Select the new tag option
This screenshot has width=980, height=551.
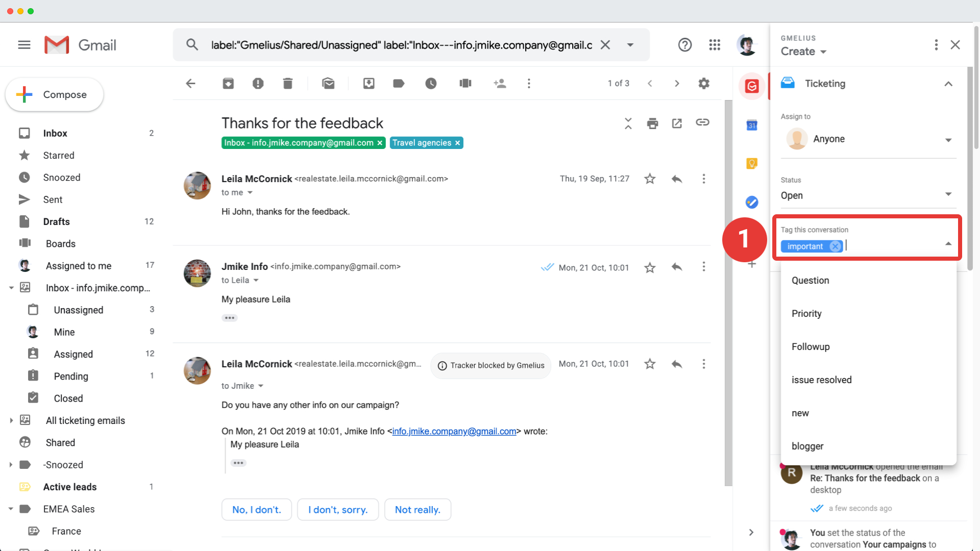pyautogui.click(x=868, y=413)
